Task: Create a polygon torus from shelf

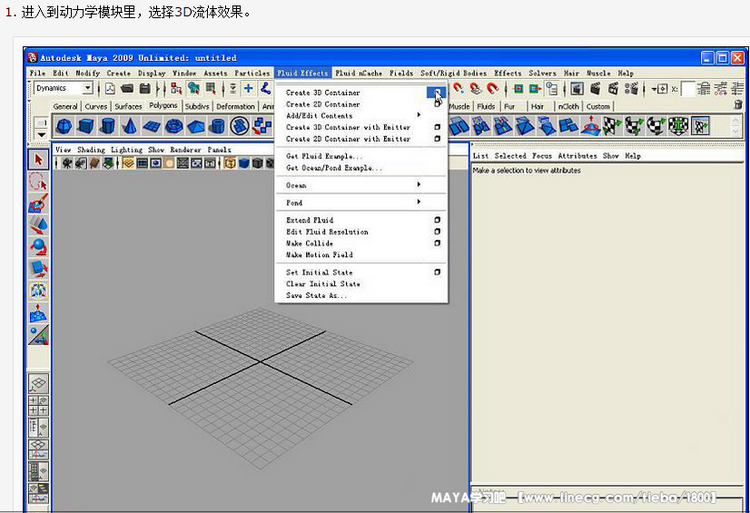Action: coord(174,126)
